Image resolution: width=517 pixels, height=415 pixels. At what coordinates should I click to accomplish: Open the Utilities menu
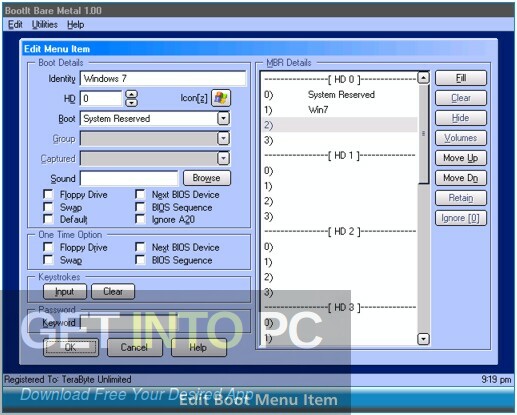coord(45,25)
